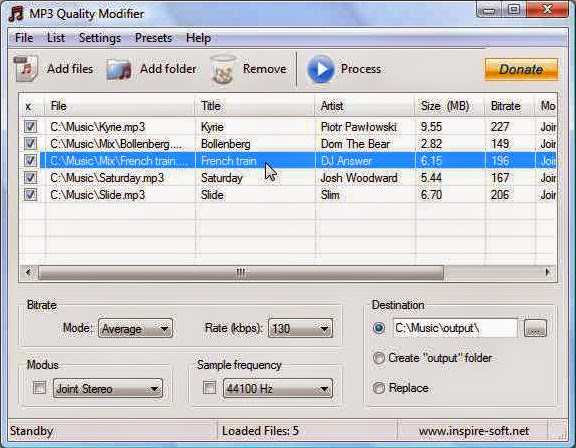Open the File menu
576x448 pixels.
pos(24,38)
